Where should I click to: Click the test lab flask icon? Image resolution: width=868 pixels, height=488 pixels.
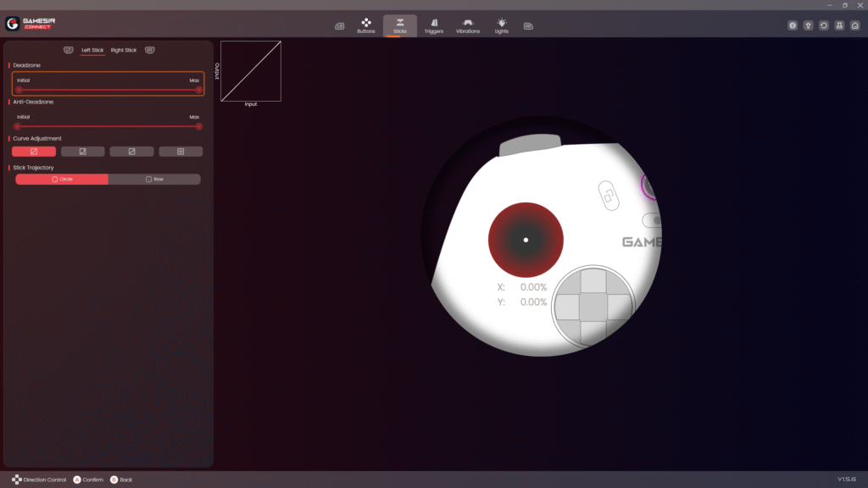pos(839,25)
